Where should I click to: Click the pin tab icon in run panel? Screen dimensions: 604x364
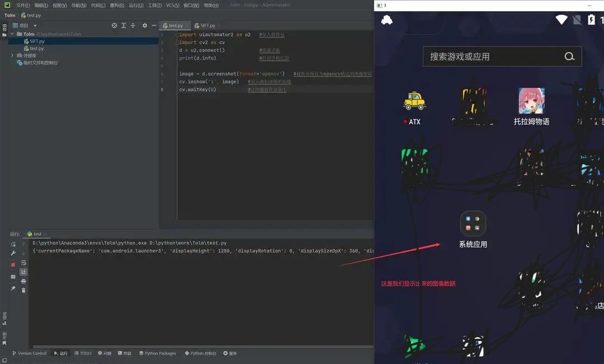(x=13, y=288)
